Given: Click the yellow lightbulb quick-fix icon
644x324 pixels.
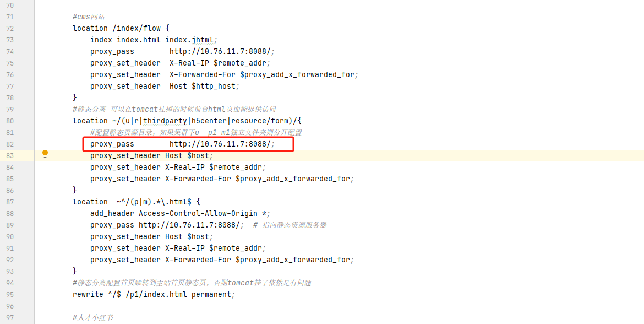Looking at the screenshot, I should click(x=45, y=154).
